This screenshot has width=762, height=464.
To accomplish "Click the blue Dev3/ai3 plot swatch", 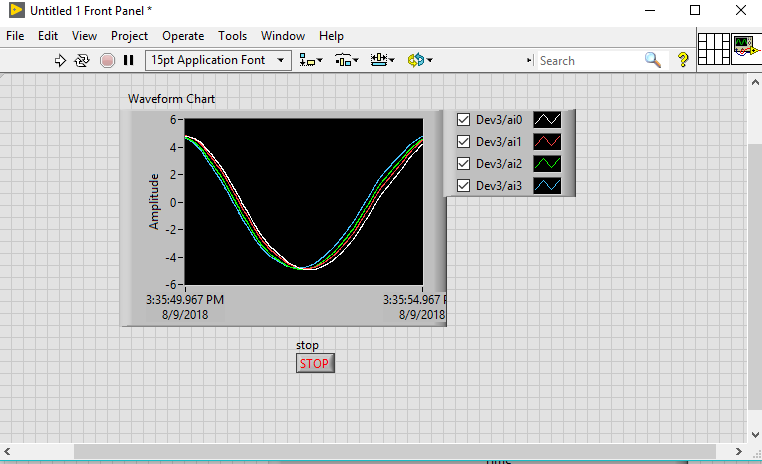I will pyautogui.click(x=547, y=186).
